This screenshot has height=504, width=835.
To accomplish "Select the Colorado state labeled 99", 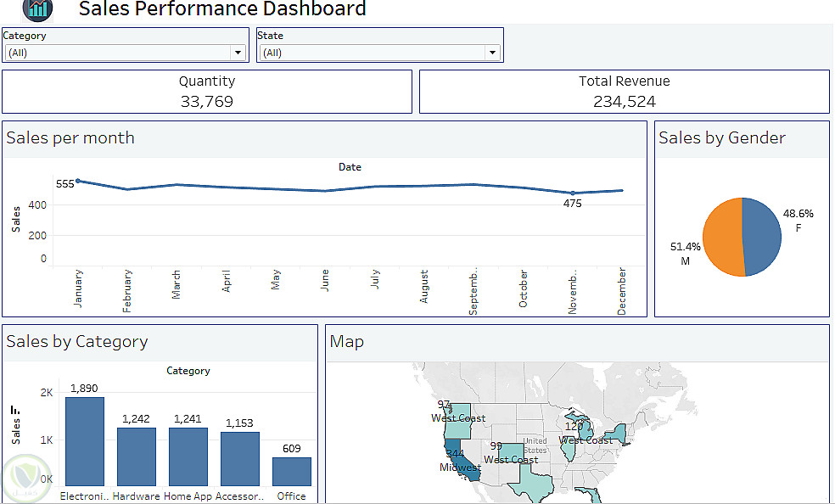I will click(511, 453).
